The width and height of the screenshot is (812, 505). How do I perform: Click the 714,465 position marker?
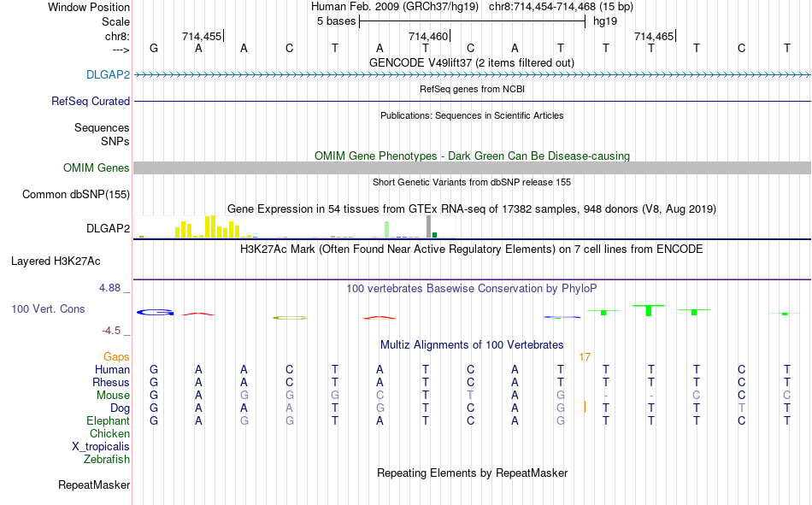[655, 36]
